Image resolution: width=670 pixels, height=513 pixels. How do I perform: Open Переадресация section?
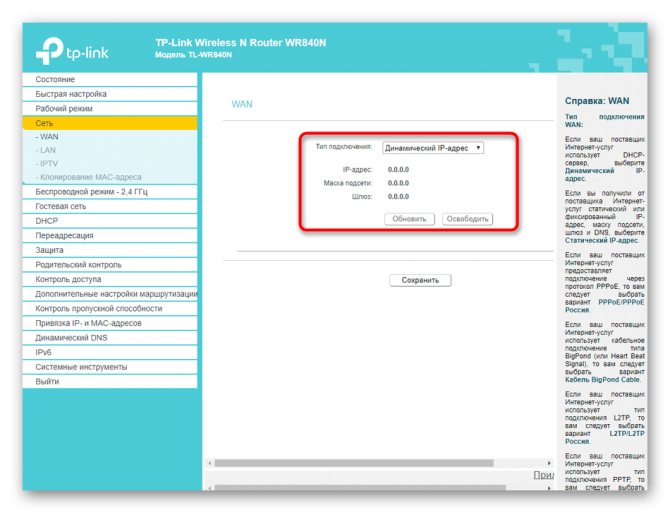110,235
